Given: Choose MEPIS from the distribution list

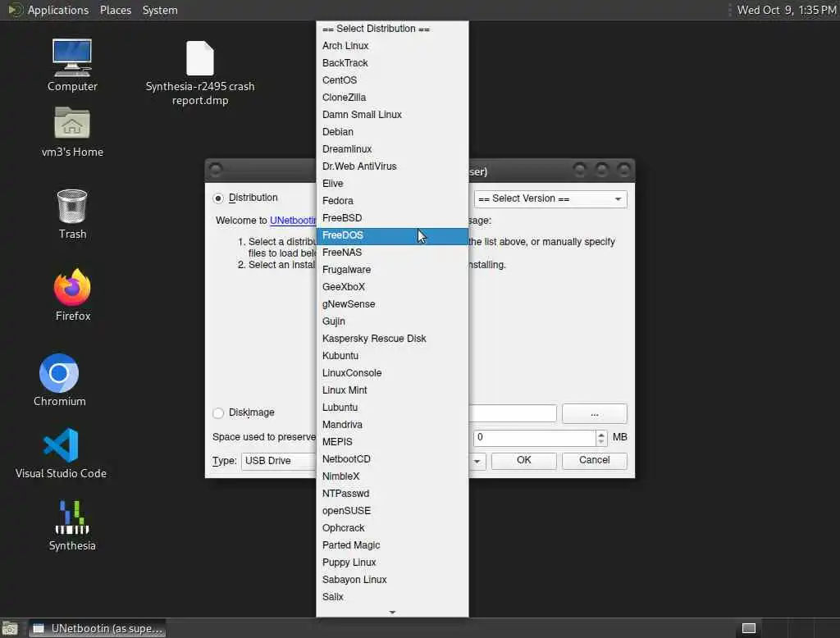Looking at the screenshot, I should coord(392,442).
